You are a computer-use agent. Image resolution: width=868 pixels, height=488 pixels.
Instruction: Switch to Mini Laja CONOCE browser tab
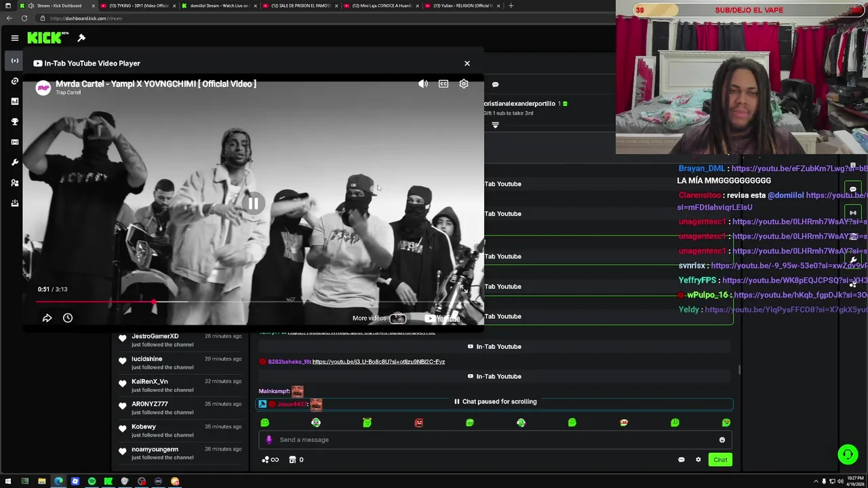(382, 5)
